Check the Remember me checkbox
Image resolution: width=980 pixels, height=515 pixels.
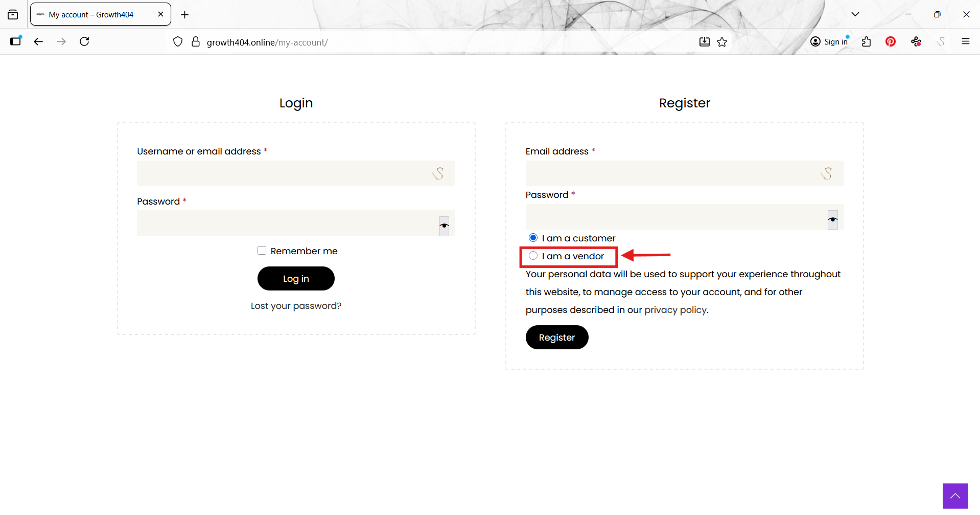click(x=262, y=251)
